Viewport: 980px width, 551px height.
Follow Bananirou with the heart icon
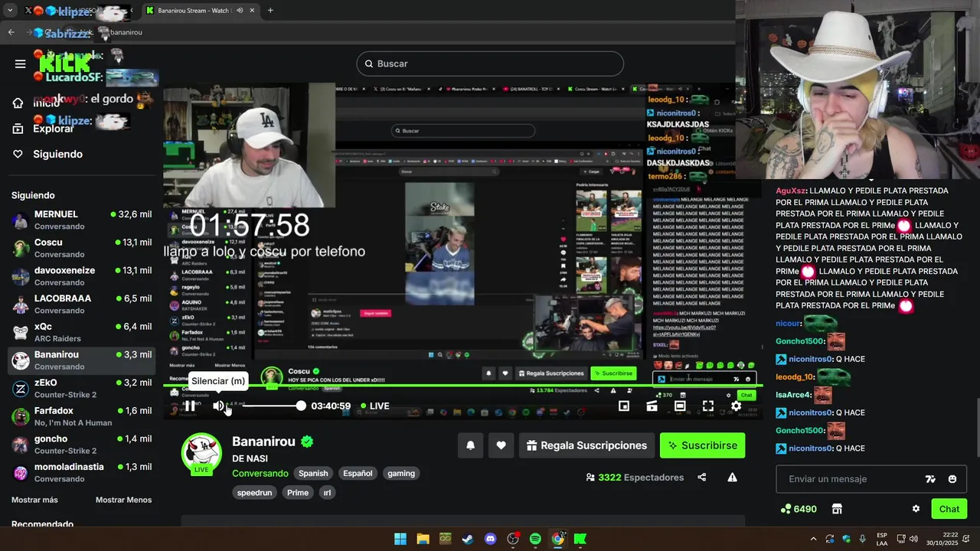coord(501,445)
